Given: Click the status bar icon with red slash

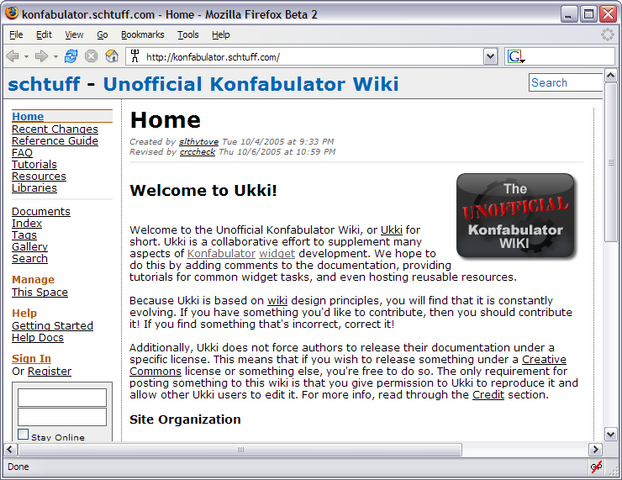Looking at the screenshot, I should 596,467.
